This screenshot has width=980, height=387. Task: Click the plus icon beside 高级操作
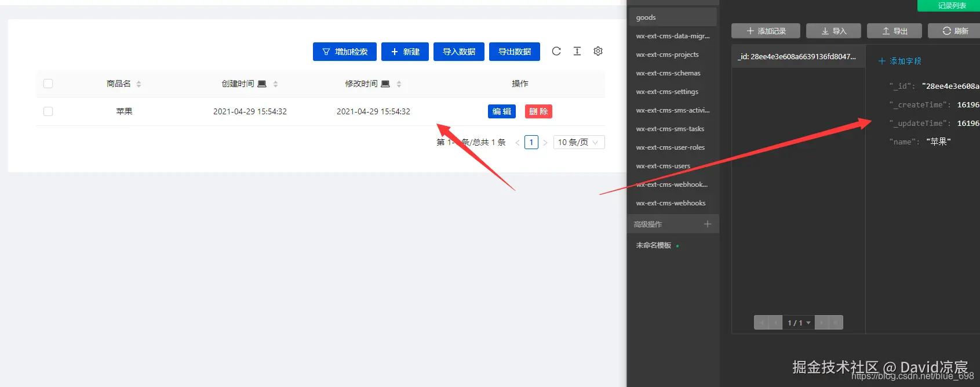707,224
